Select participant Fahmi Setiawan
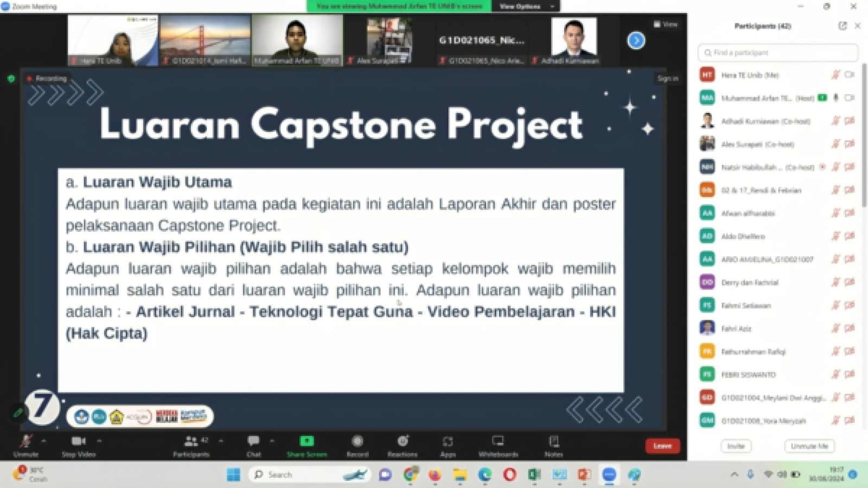 (x=778, y=305)
